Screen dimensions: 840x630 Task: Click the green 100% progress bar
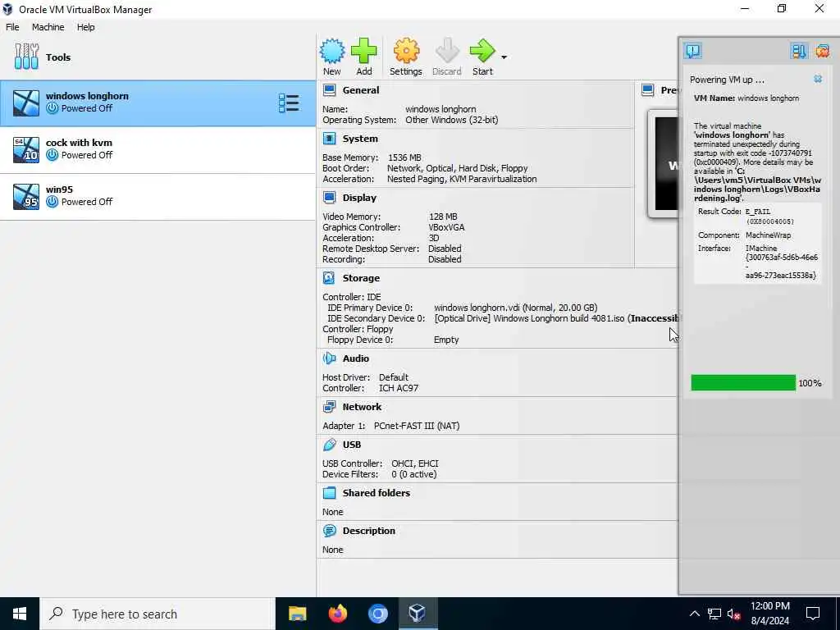click(x=743, y=383)
